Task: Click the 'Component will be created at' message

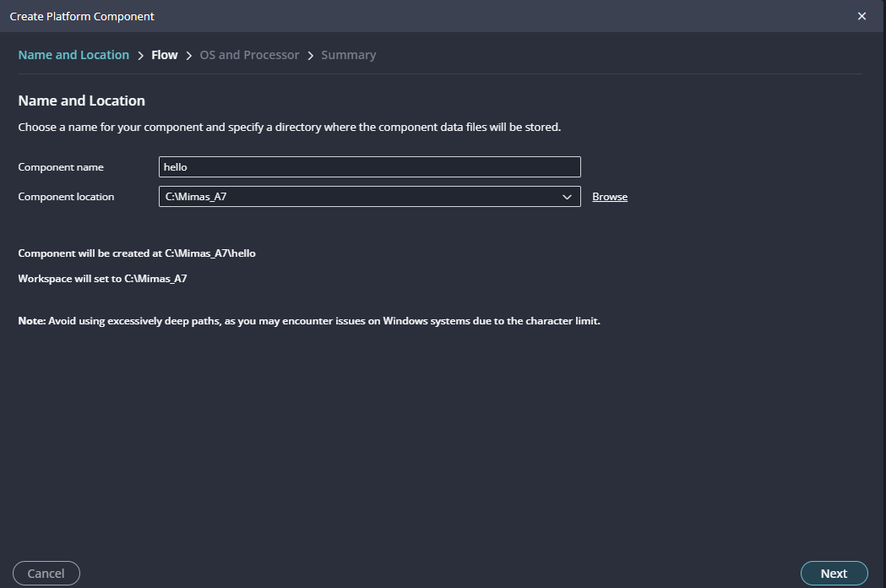Action: 137,253
